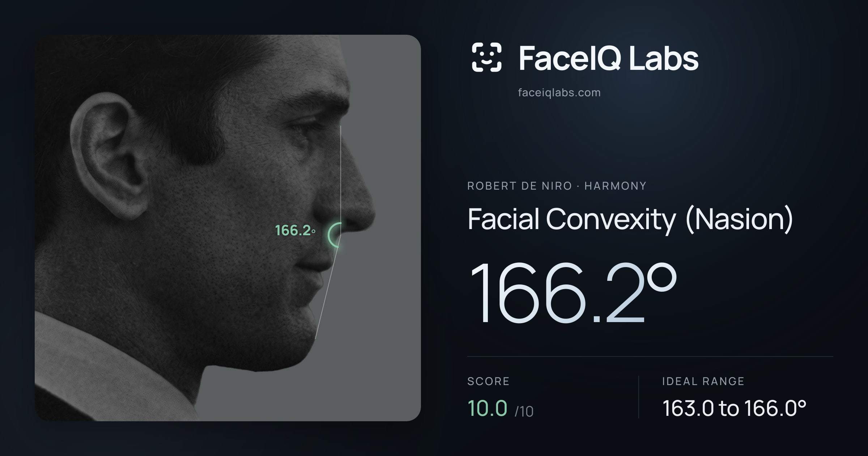Screen dimensions: 868x456
Task: Click the green angle arc marker
Action: [x=334, y=235]
